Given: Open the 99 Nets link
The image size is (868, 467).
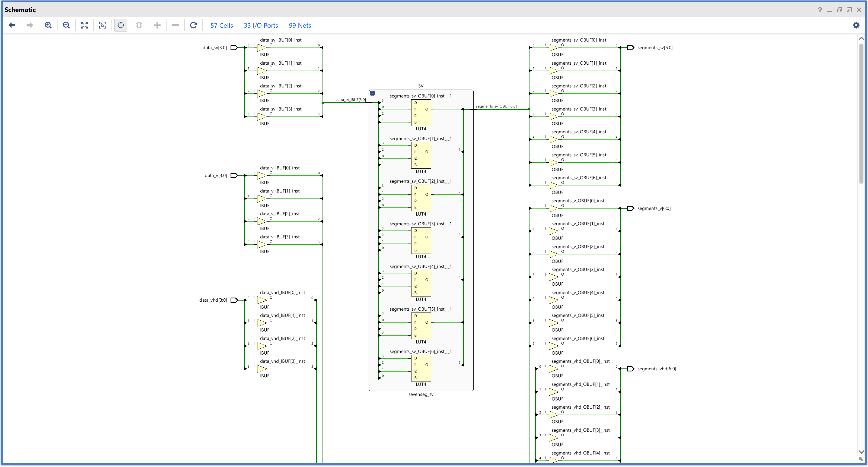Looking at the screenshot, I should 299,26.
